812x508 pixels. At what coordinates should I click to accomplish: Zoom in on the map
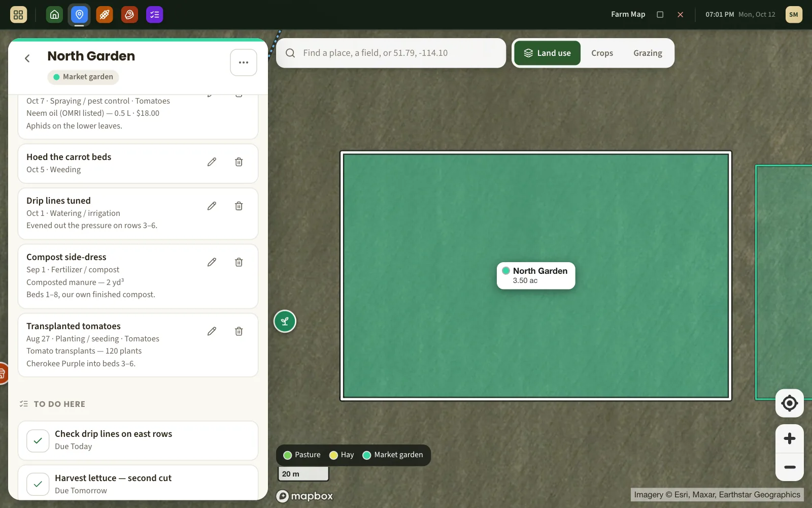point(789,439)
